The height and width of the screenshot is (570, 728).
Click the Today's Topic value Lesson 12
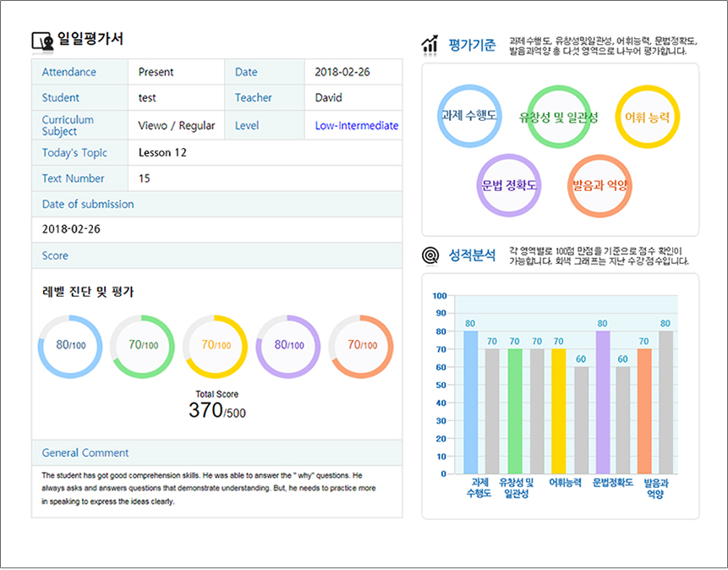pyautogui.click(x=162, y=153)
